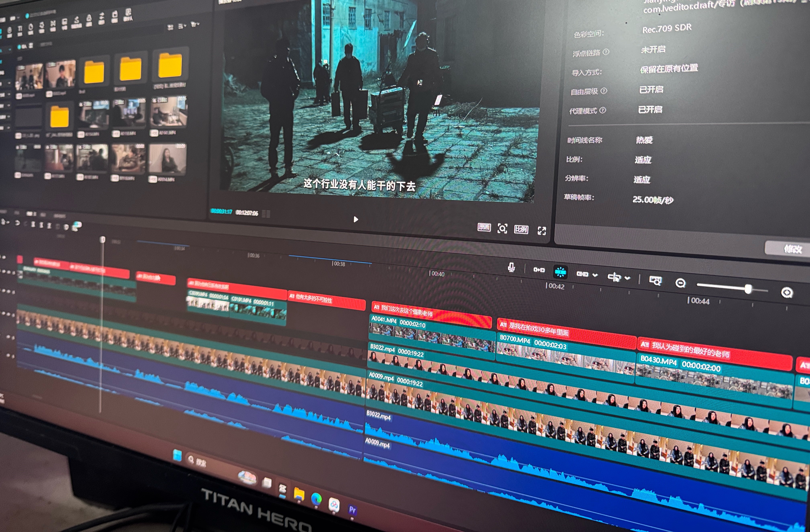Click the 原画 quality button under the preview

pyautogui.click(x=484, y=227)
